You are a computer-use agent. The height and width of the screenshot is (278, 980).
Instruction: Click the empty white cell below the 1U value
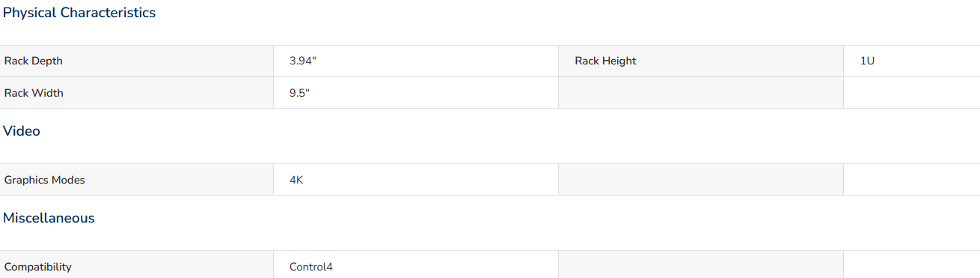pos(912,93)
